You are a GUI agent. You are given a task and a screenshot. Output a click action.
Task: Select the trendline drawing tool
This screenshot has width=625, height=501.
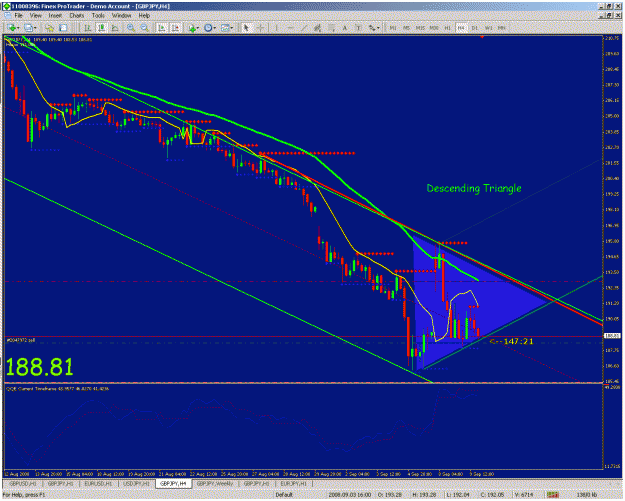click(304, 28)
